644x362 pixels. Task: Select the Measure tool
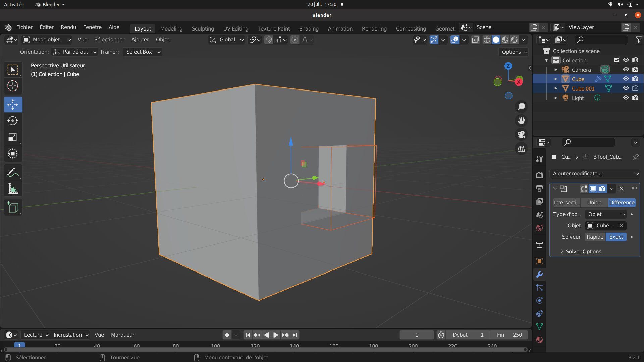tap(13, 189)
